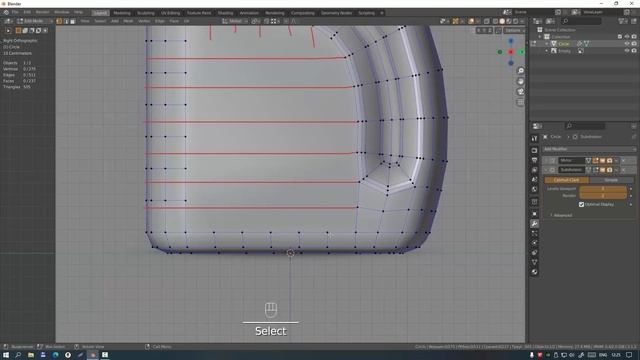Open the Object Constraints properties tab icon

click(534, 253)
